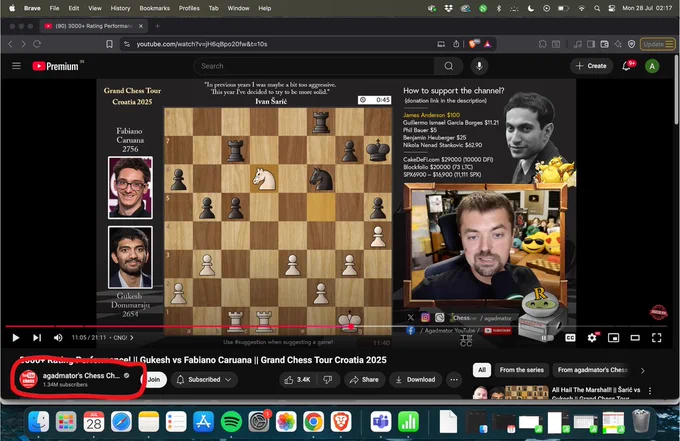The width and height of the screenshot is (680, 441).
Task: Open the Profiles menu
Action: pyautogui.click(x=189, y=8)
